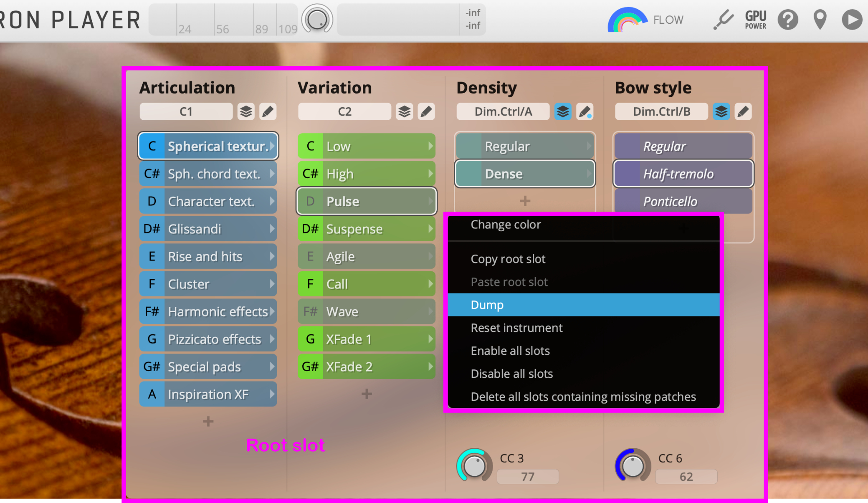Image resolution: width=868 pixels, height=503 pixels.
Task: Open the Density Dim.Ctrl/A field
Action: point(503,111)
